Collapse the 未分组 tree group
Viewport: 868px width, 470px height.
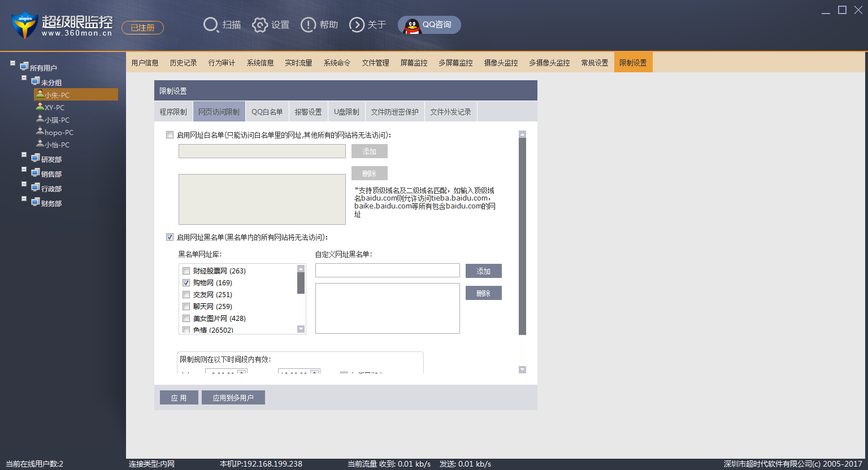pyautogui.click(x=24, y=78)
